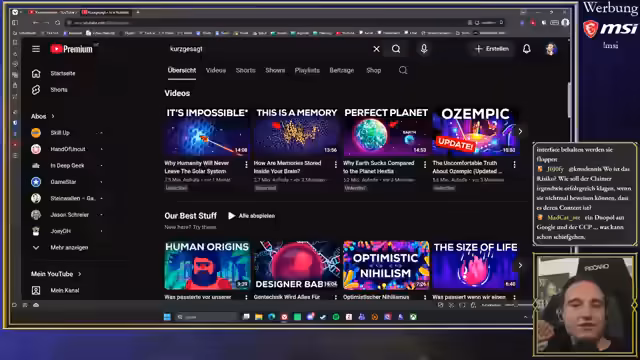Show next videos with right arrow
Screen dimensions: 640x360
click(520, 131)
